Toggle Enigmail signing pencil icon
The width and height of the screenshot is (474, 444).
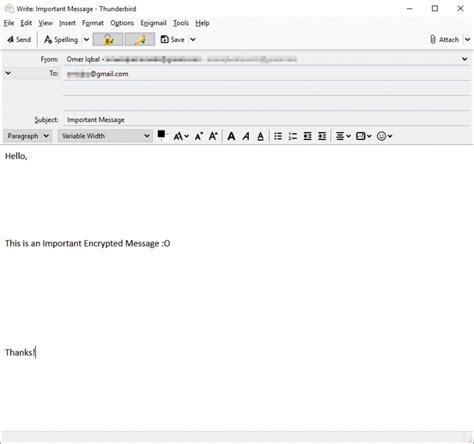140,40
